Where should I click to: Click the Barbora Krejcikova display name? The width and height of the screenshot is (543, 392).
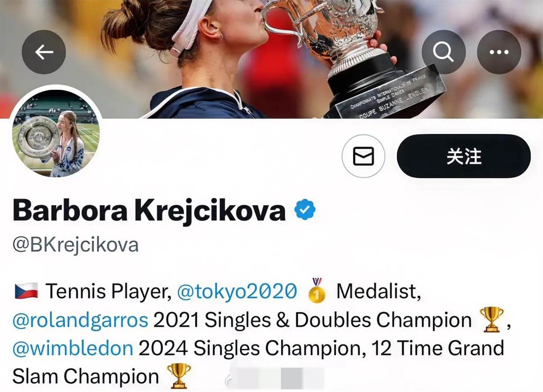click(x=149, y=210)
